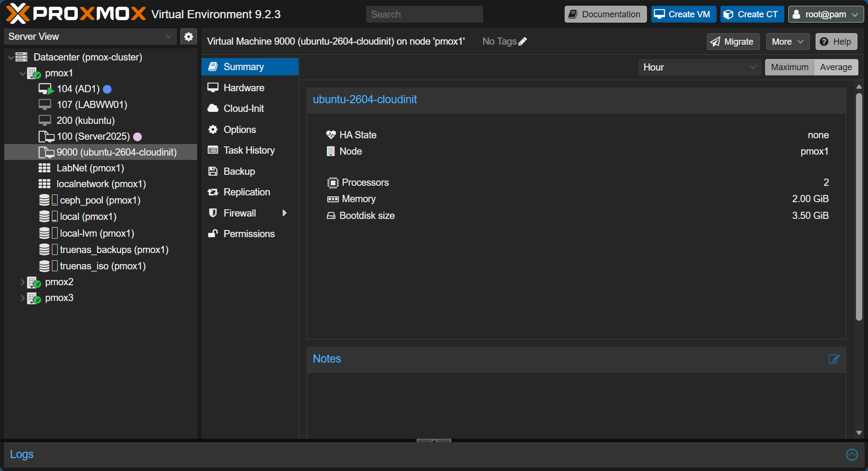Open the Server View settings gear
This screenshot has height=471, width=868.
tap(188, 36)
